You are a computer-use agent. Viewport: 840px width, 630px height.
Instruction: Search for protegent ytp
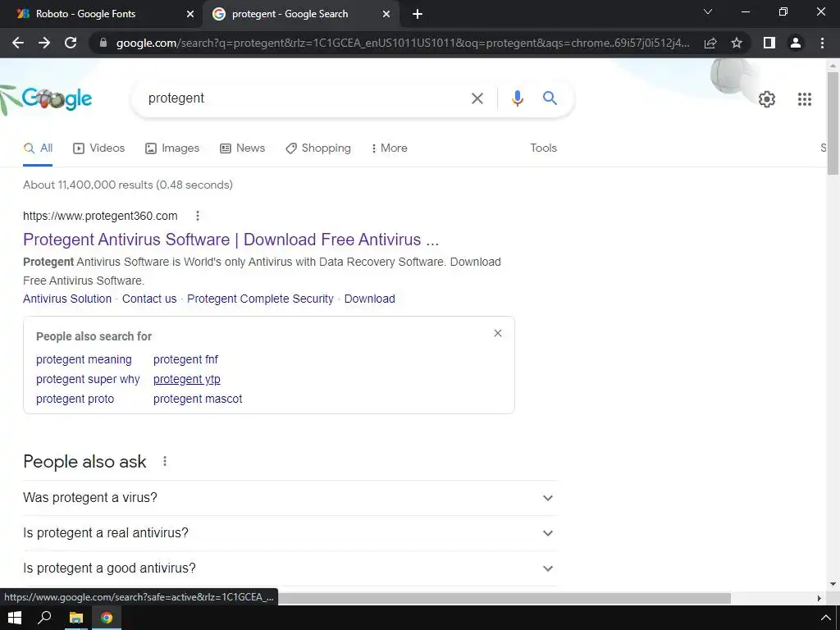tap(186, 379)
